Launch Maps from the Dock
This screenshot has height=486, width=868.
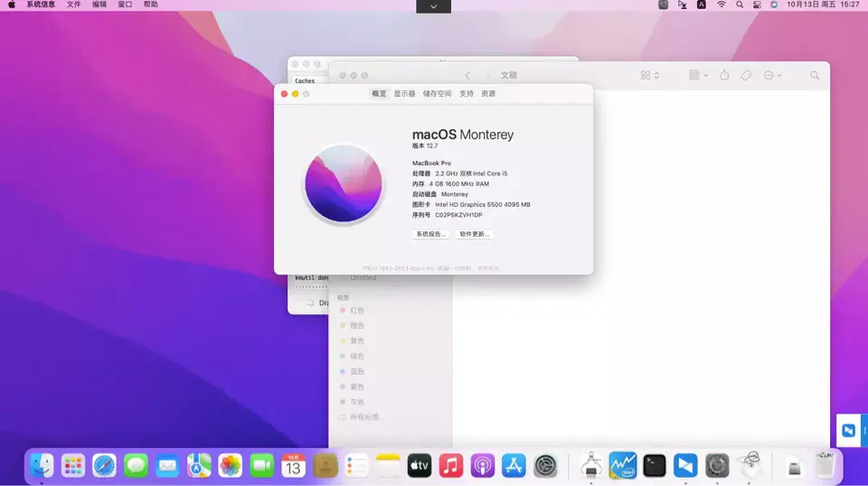pos(199,465)
